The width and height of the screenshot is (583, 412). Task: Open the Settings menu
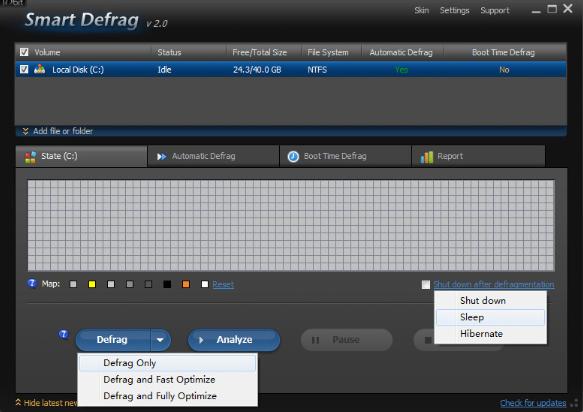coord(454,10)
